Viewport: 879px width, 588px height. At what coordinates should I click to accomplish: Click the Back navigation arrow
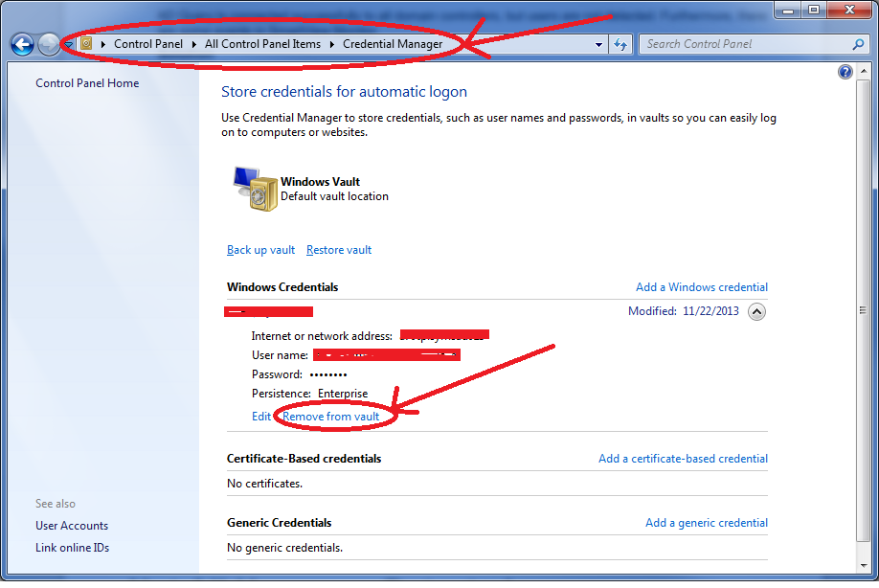click(22, 44)
